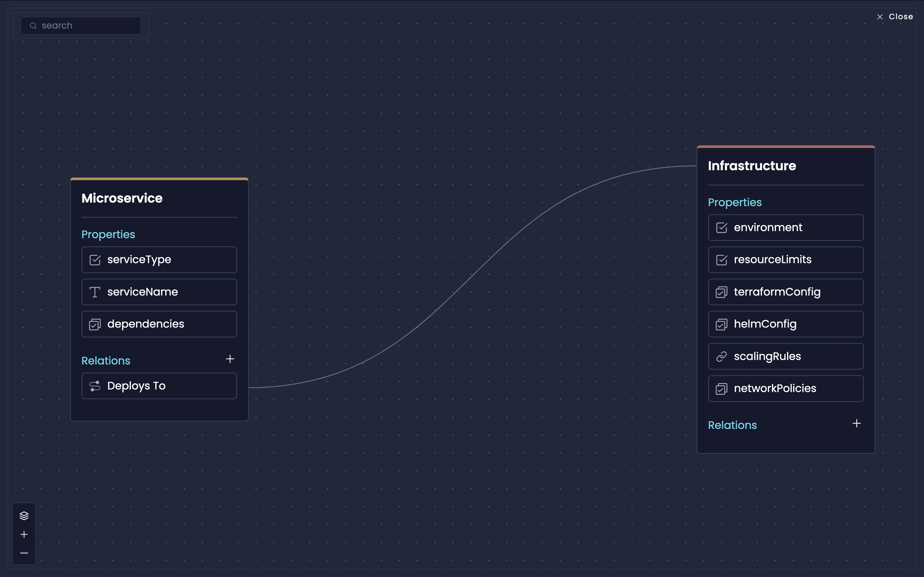Focus the search input field
The image size is (924, 577).
88,26
